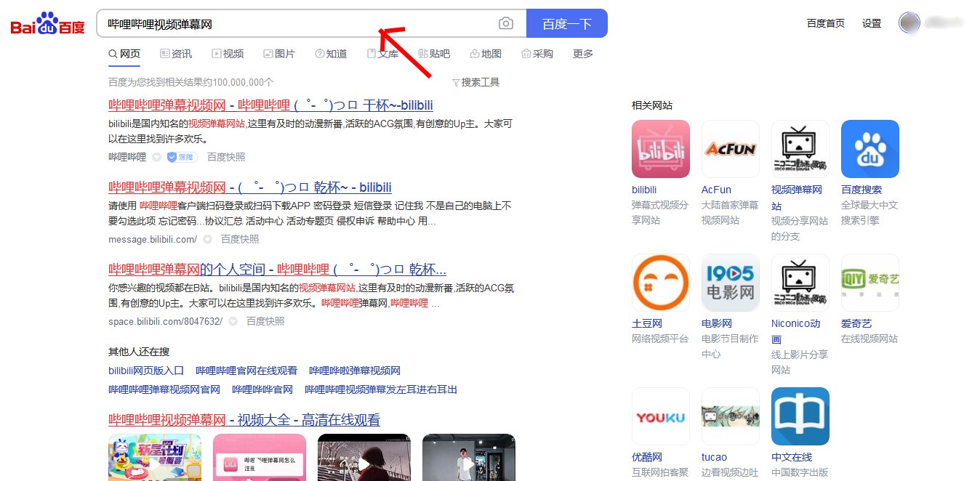Viewport: 980px width, 481px height.
Task: Open the bilibili site icon in related sites
Action: point(660,148)
